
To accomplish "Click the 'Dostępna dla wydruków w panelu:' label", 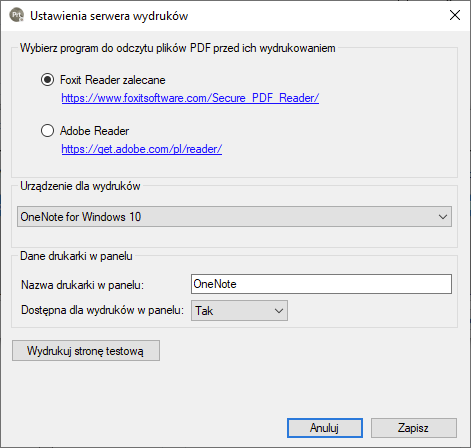I will pos(102,310).
